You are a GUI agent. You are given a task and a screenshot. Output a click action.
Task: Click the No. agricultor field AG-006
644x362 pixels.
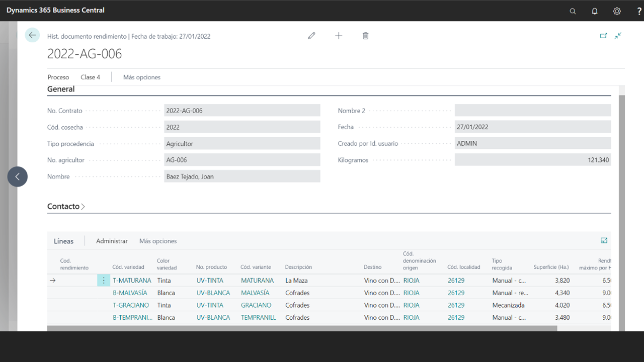[242, 160]
